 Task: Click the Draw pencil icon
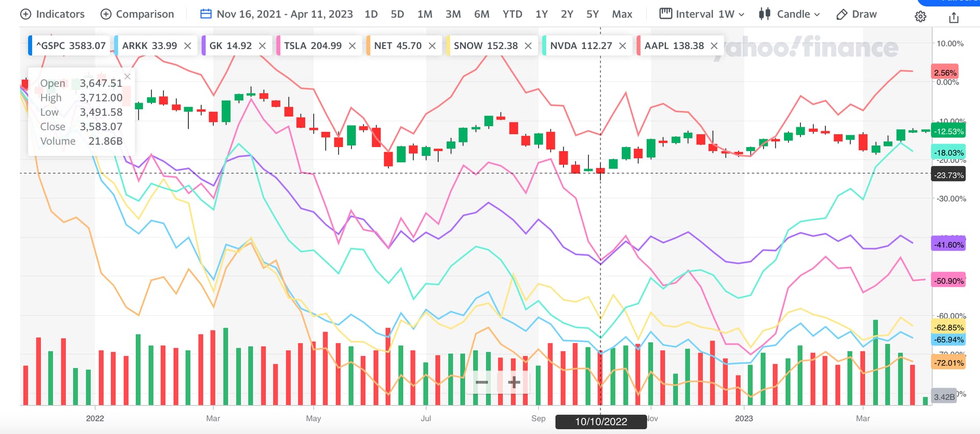click(842, 14)
